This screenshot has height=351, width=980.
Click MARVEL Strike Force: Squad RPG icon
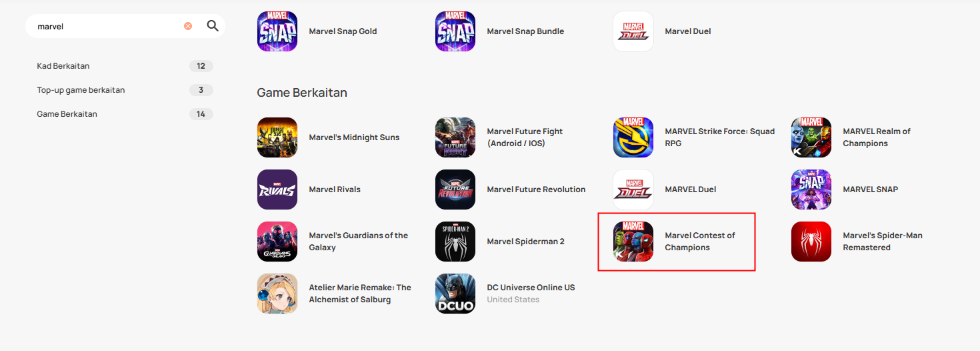633,137
